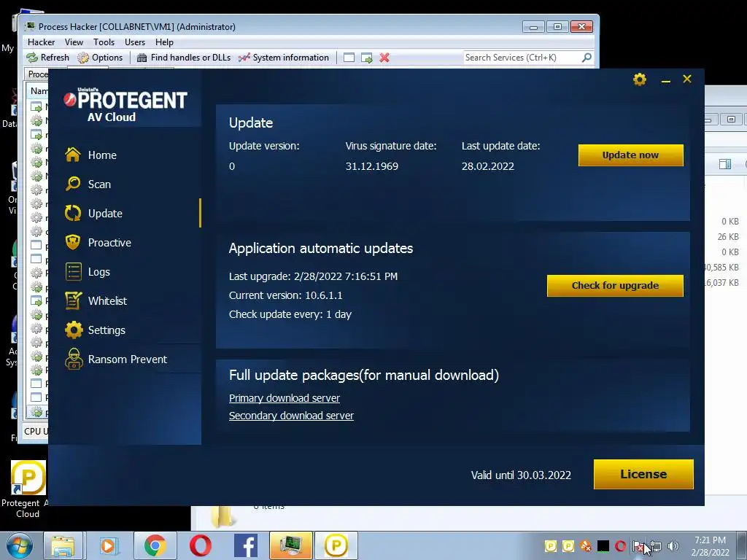Open Google Chrome from the taskbar
The image size is (747, 560).
point(155,545)
